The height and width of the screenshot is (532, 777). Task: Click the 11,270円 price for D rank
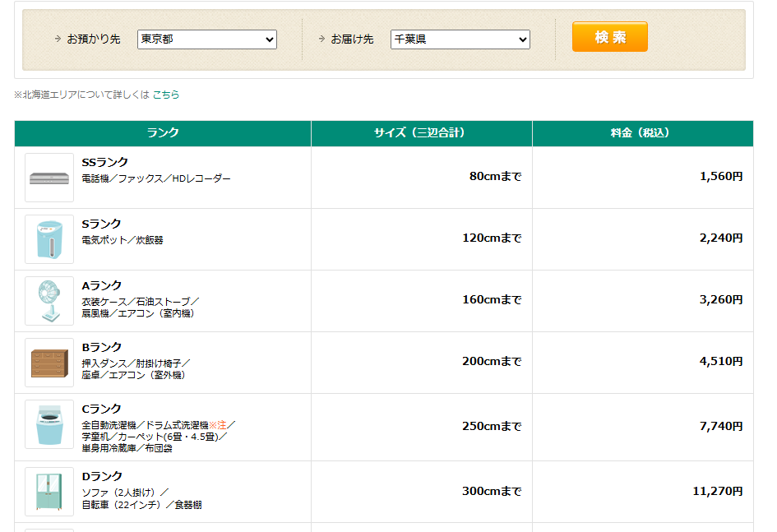point(717,492)
